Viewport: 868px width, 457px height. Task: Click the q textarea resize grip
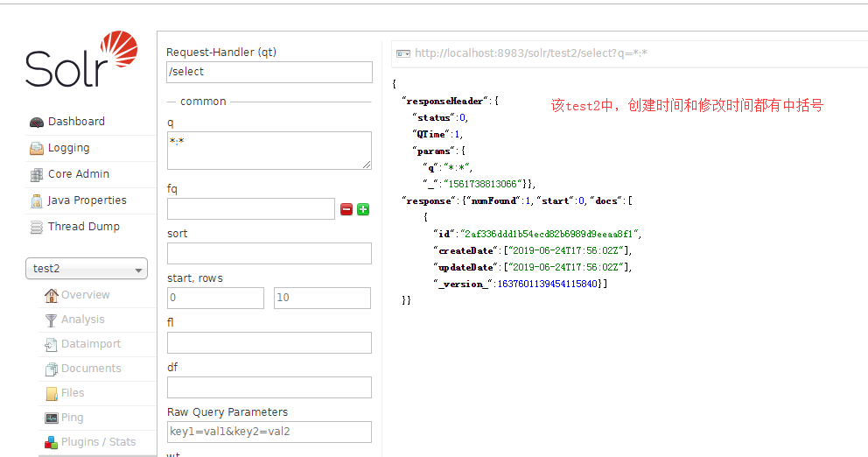[367, 165]
